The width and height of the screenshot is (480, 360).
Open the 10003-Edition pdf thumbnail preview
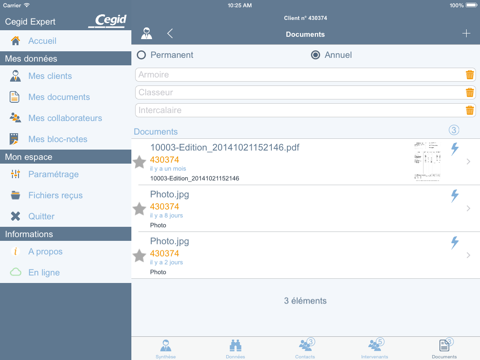pos(427,161)
